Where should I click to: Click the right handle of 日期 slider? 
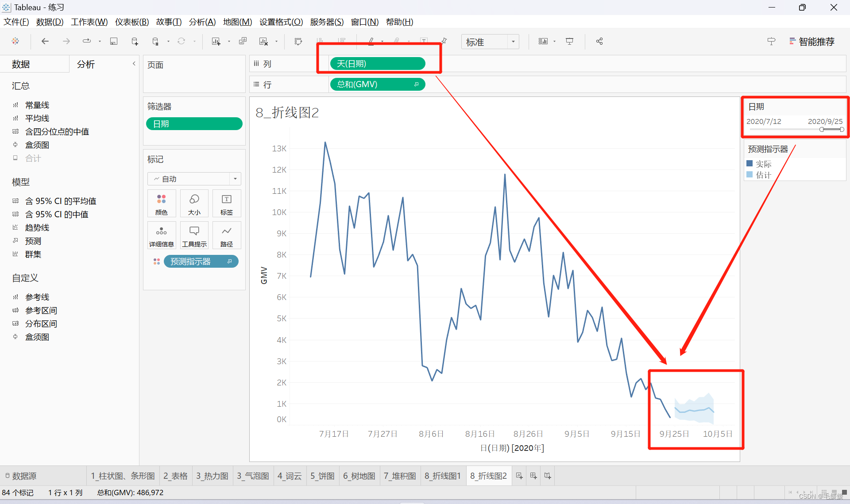tap(842, 130)
